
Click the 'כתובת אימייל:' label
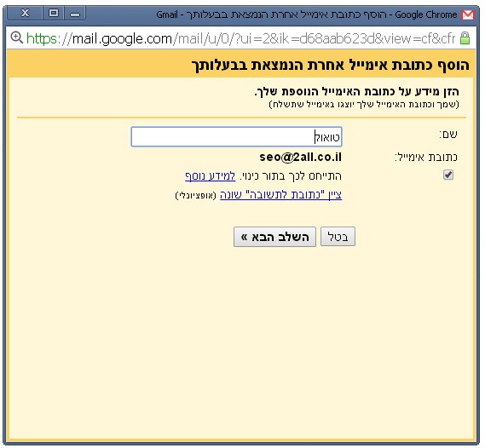[426, 158]
